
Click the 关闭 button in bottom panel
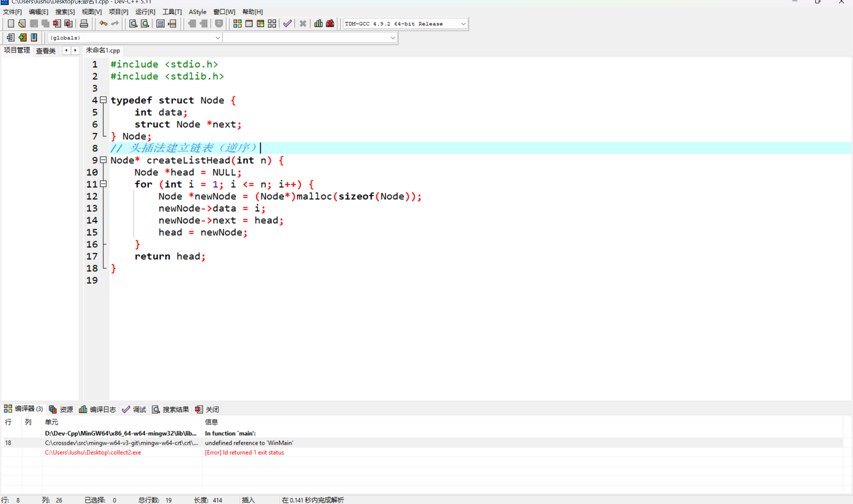pyautogui.click(x=207, y=409)
